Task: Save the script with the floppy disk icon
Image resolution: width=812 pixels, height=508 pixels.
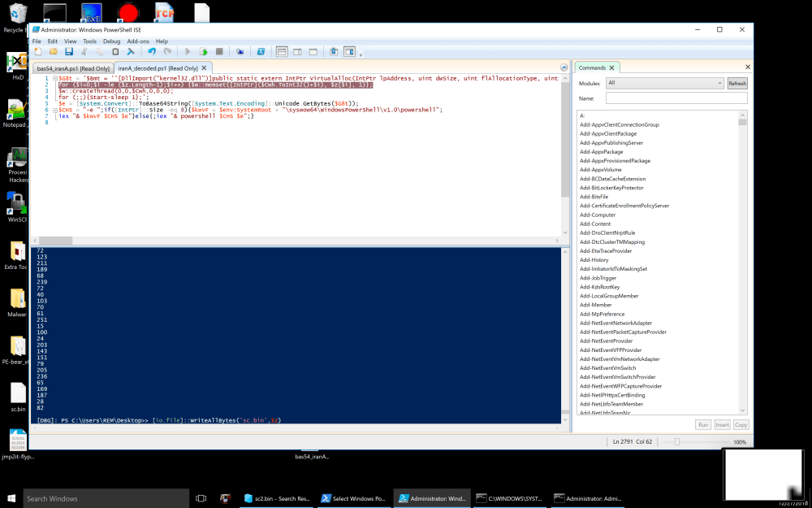Action: 68,51
